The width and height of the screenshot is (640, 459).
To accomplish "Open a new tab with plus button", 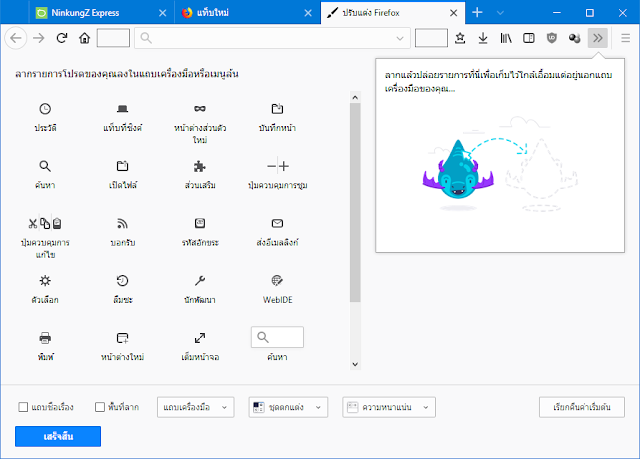I will (477, 13).
